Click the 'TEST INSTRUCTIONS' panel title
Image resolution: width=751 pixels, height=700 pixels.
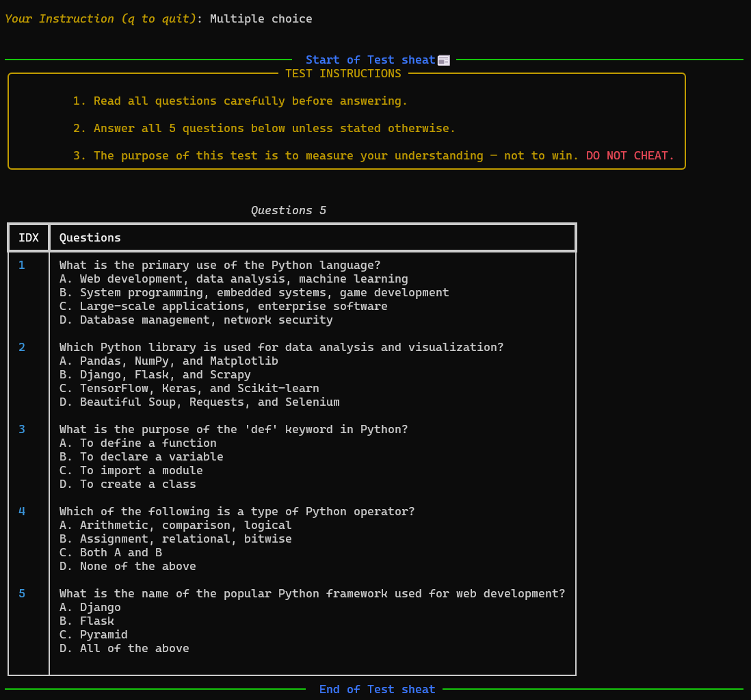pos(343,73)
